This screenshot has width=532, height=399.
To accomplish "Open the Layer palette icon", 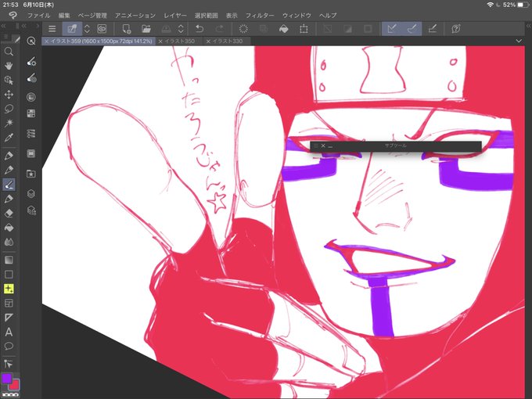I will pos(31,194).
